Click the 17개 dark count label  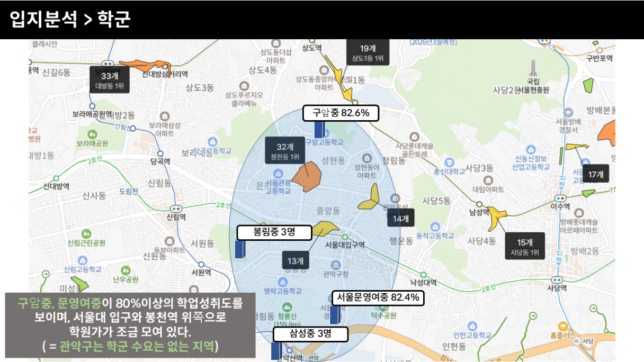[x=596, y=174]
